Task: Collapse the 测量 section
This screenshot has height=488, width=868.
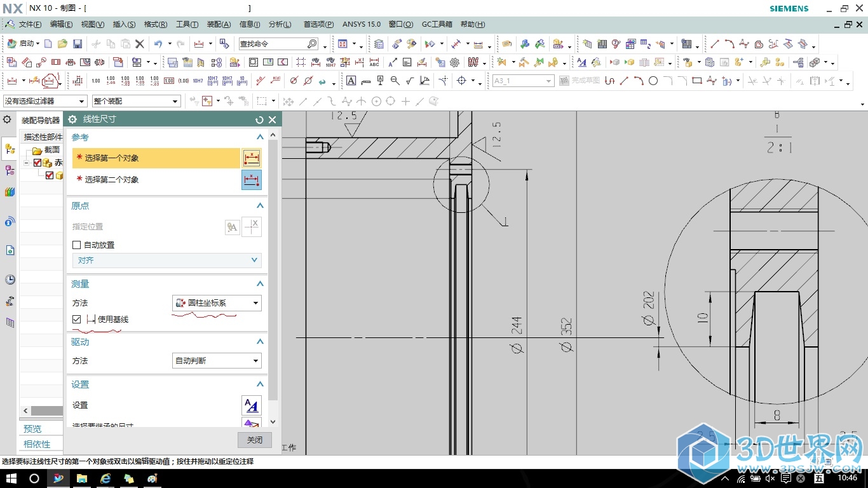Action: tap(260, 284)
